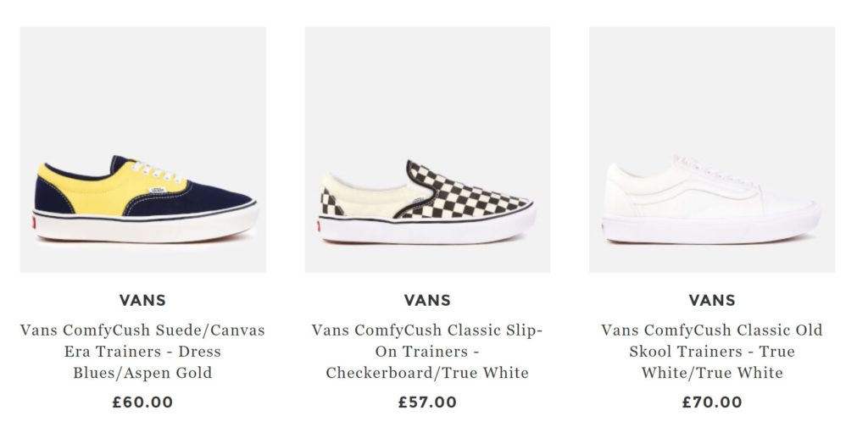Open the all-white Old Skool shoe image
This screenshot has width=868, height=444.
(x=712, y=149)
